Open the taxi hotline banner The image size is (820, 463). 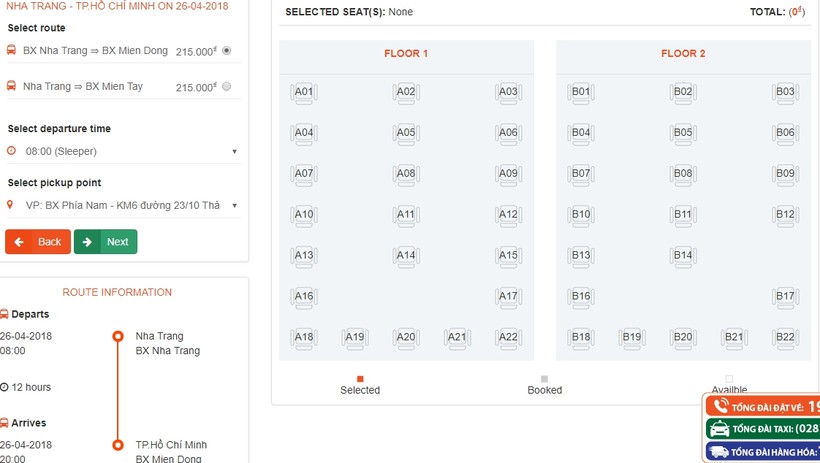tap(762, 429)
